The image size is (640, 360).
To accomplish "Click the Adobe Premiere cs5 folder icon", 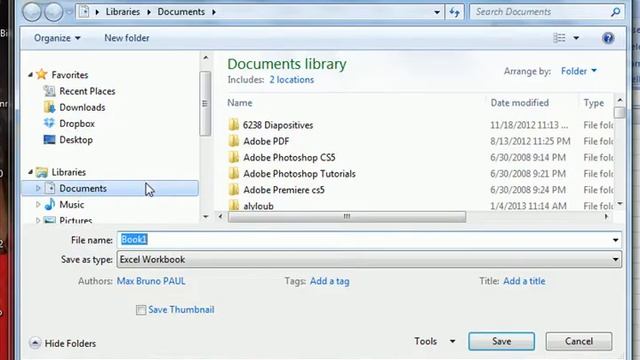I will pyautogui.click(x=234, y=190).
